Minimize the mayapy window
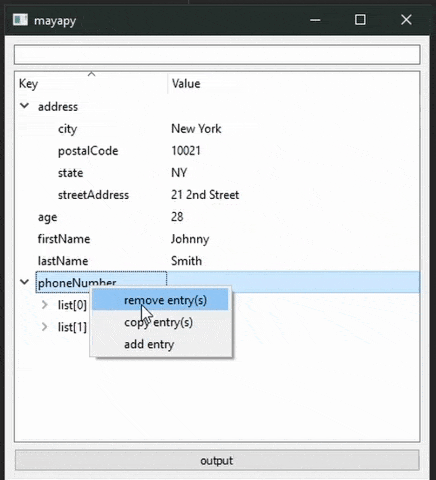This screenshot has width=436, height=480. [315, 20]
